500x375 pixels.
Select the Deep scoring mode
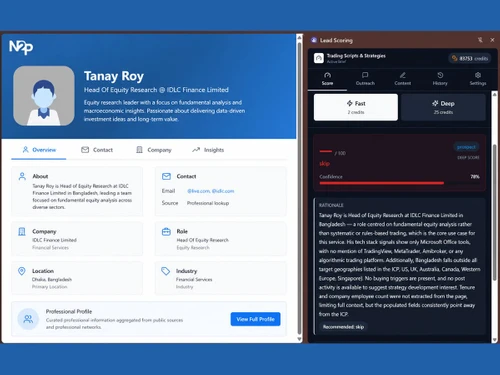click(443, 107)
